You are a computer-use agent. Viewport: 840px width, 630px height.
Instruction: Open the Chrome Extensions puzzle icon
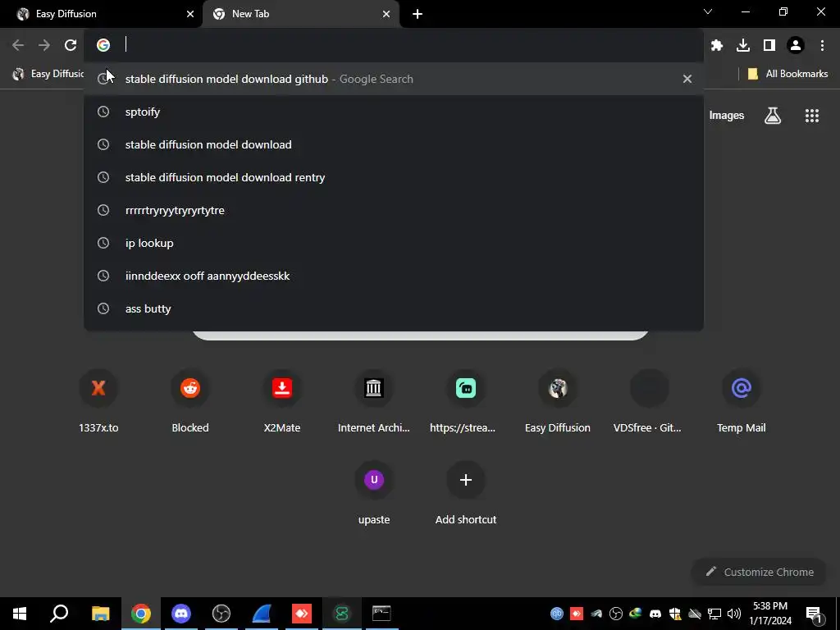coord(717,46)
